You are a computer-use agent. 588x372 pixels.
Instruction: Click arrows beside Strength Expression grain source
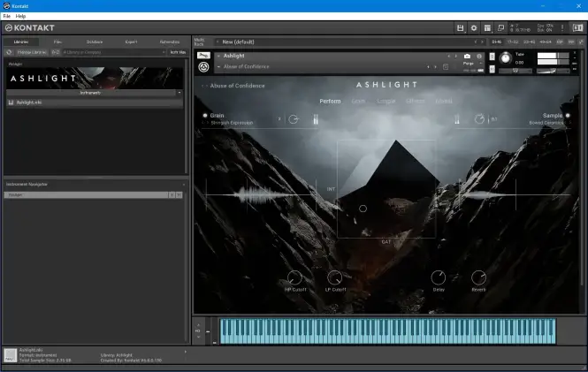click(x=205, y=123)
